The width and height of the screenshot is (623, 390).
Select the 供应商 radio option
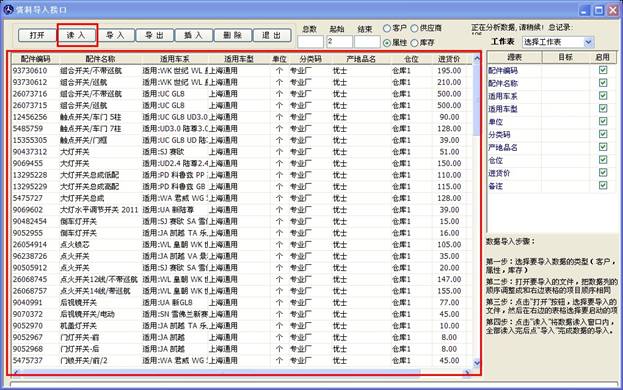click(x=414, y=28)
